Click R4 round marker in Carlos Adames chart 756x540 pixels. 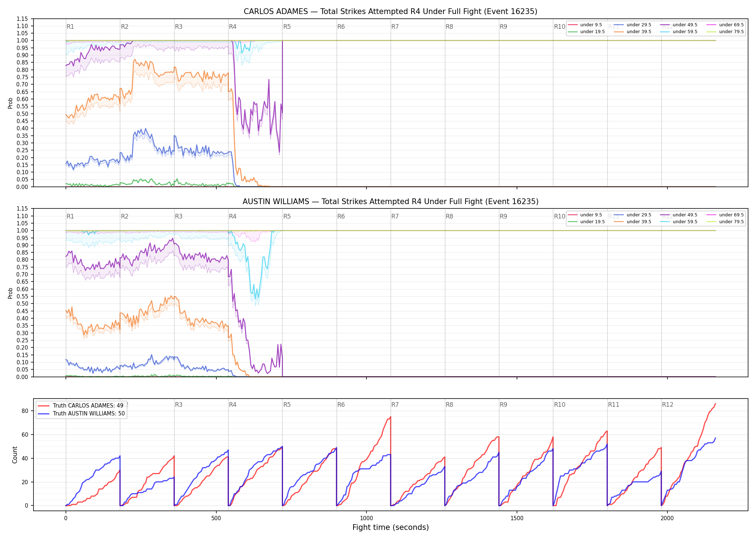(x=233, y=27)
